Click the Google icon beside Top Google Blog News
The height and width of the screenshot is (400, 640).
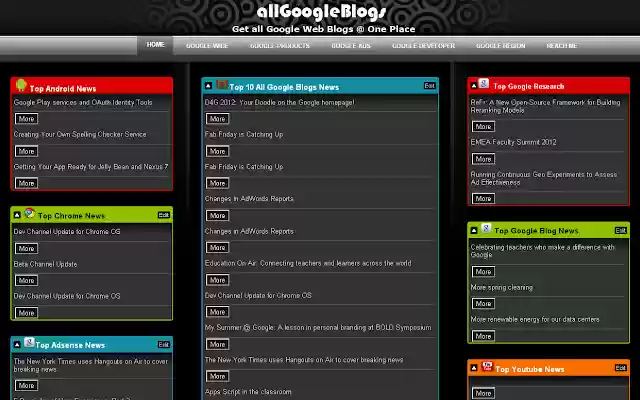(x=486, y=229)
